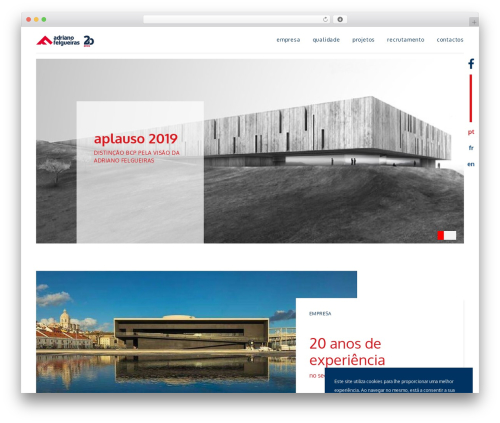Maximize window with green button
500x423 pixels.
tap(44, 20)
